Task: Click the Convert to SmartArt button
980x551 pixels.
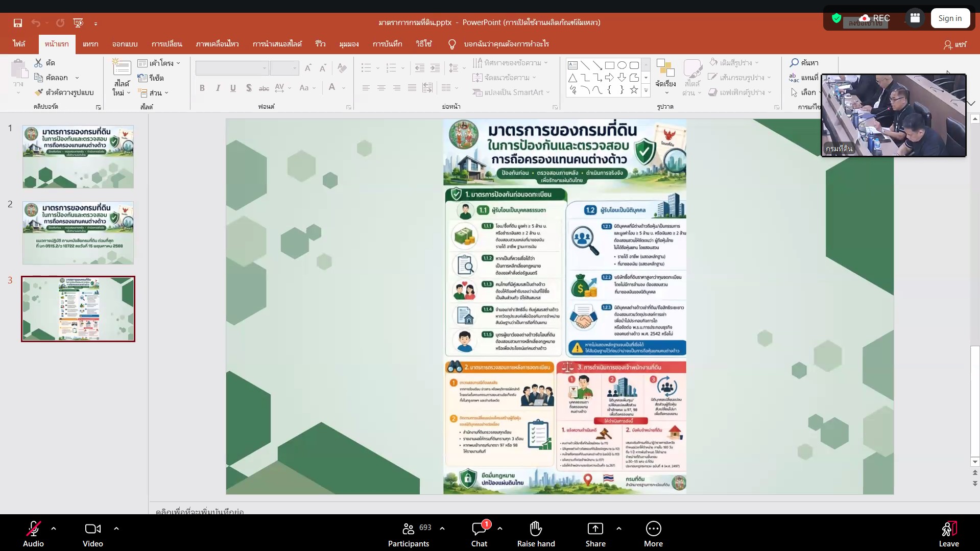Action: click(x=511, y=92)
